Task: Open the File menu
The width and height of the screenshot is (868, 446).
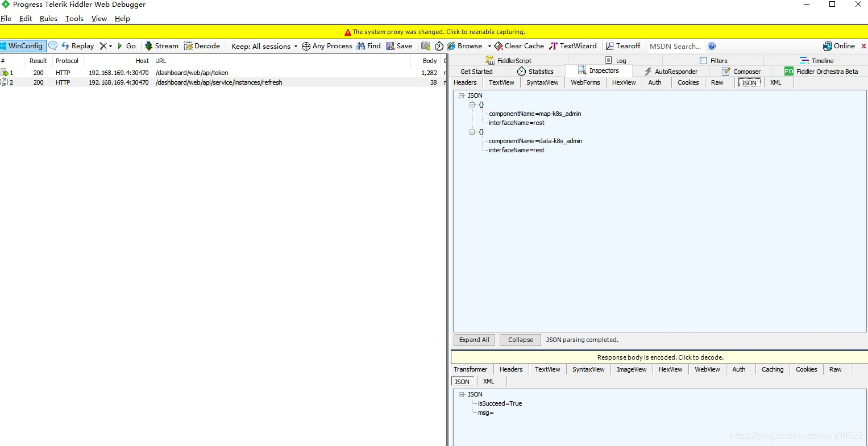Action: [6, 18]
